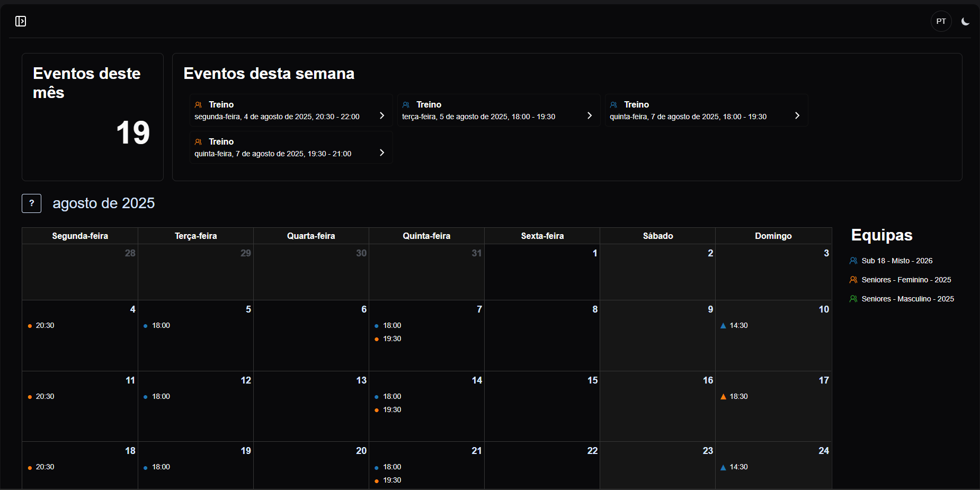This screenshot has width=980, height=490.
Task: Expand the Monday 4 August Treino chevron
Action: pyautogui.click(x=382, y=115)
